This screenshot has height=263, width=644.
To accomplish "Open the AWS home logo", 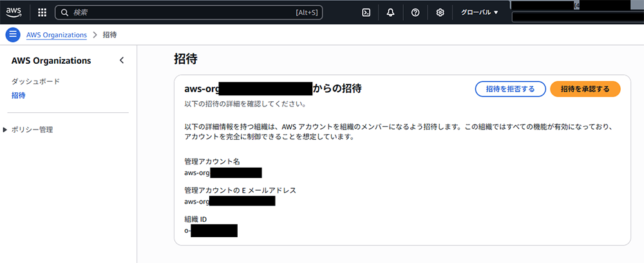I will (13, 12).
